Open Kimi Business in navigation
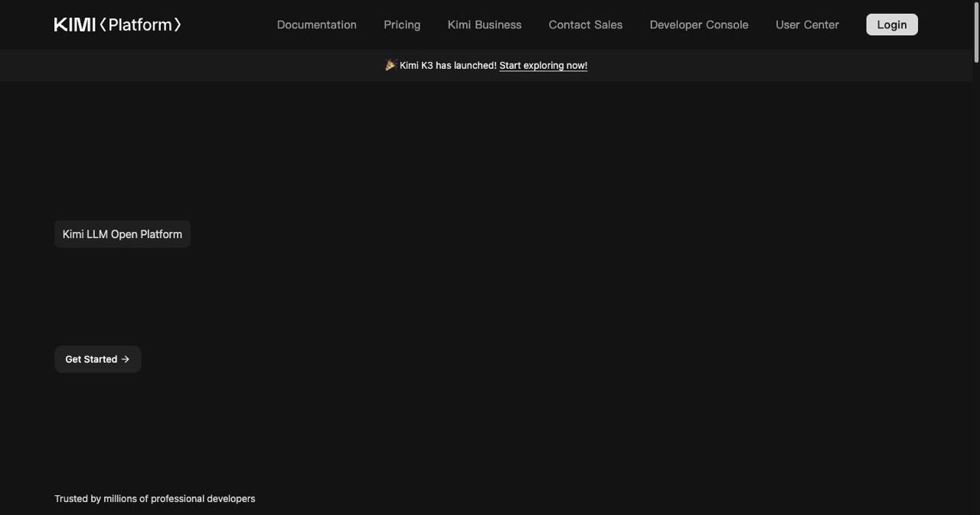 coord(485,24)
